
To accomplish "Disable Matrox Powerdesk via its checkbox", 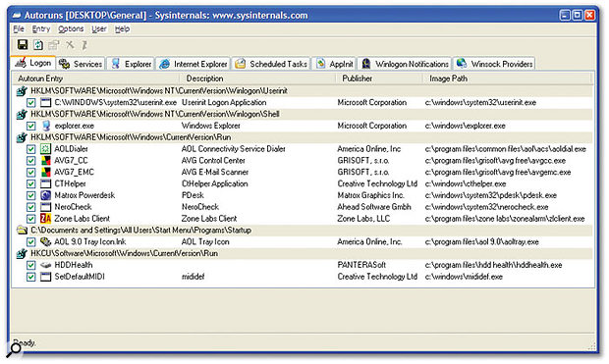I will [31, 195].
